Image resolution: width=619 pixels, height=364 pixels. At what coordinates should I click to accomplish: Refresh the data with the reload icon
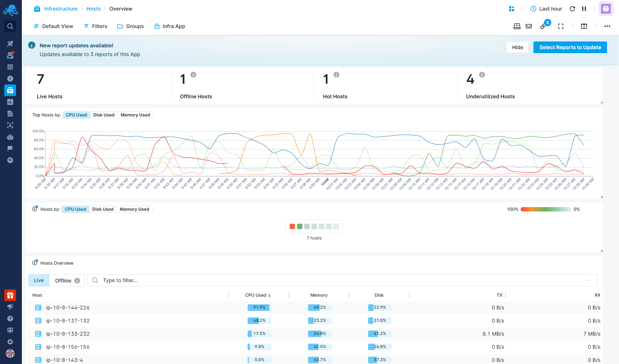(x=572, y=9)
